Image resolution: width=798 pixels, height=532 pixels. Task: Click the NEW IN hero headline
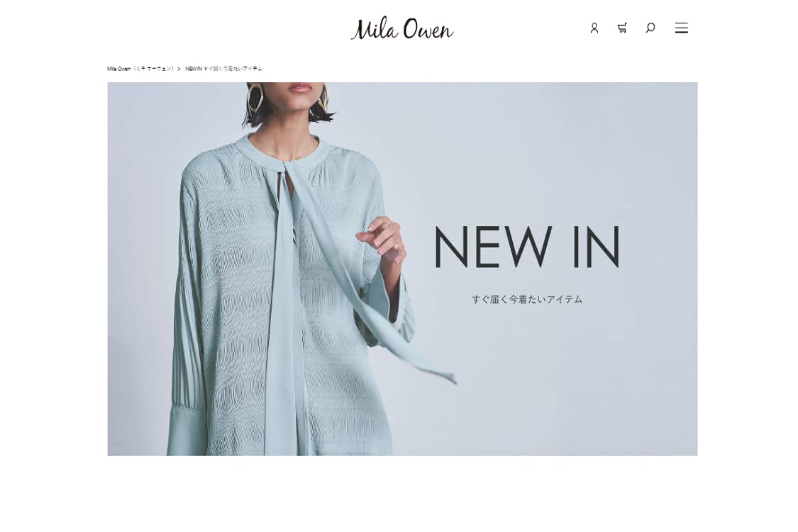[527, 247]
